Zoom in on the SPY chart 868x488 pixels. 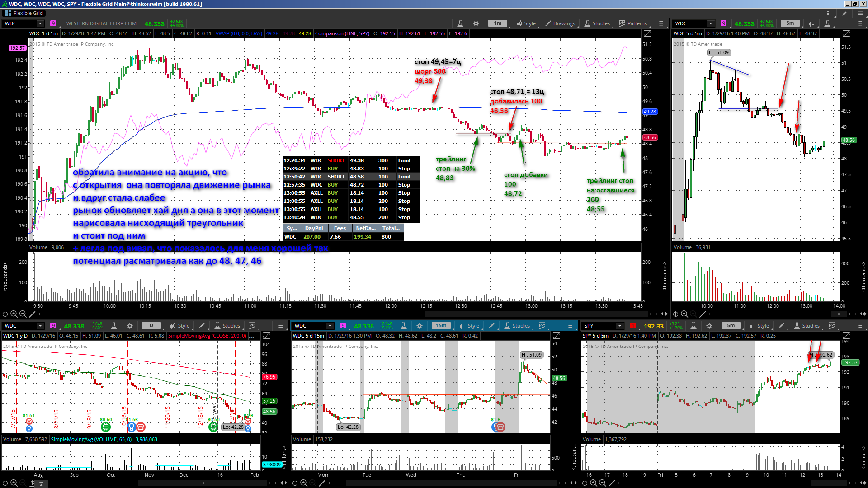click(594, 483)
